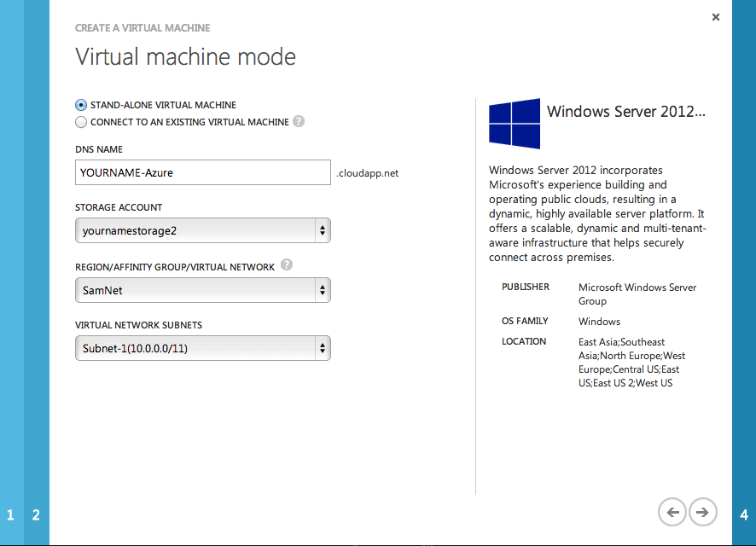This screenshot has width=756, height=546.
Task: Expand the SamNet region/network dropdown
Action: tap(202, 291)
